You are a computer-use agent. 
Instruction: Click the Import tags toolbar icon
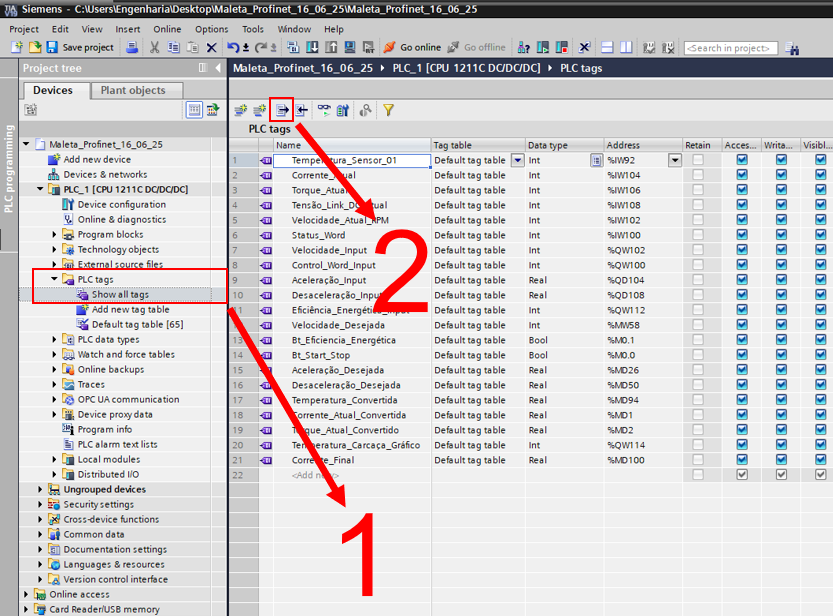pyautogui.click(x=301, y=110)
